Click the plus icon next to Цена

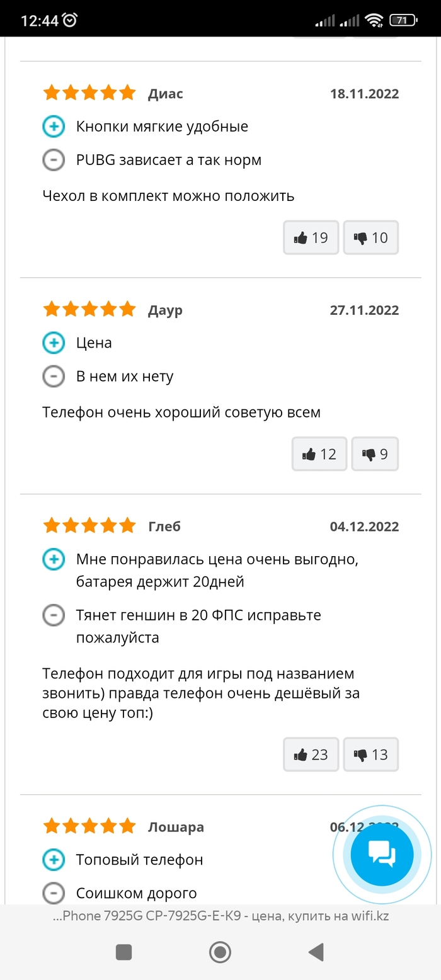pos(54,343)
